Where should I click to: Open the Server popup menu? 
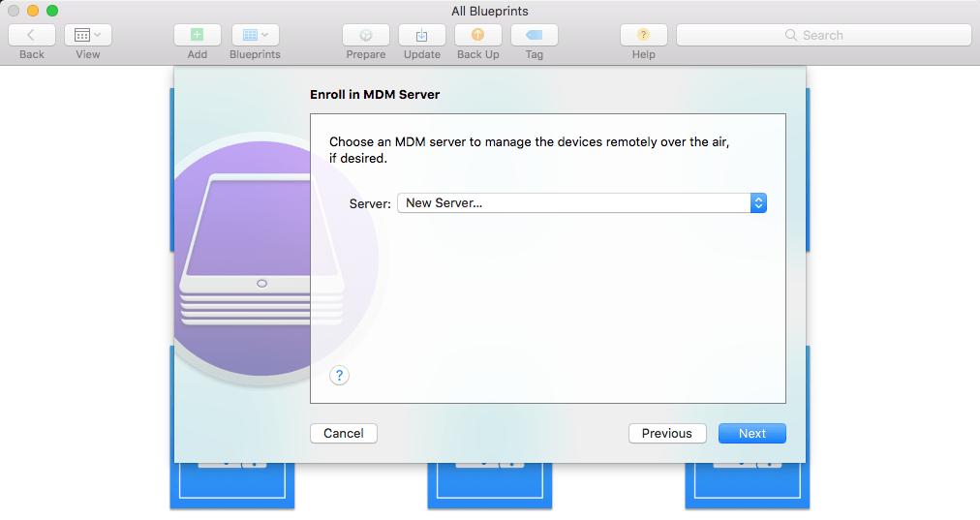pos(582,203)
